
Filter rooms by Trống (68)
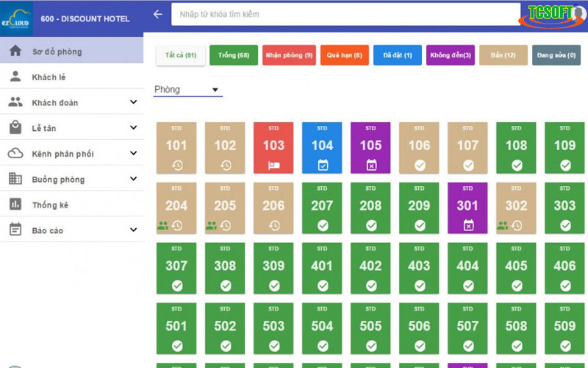[x=233, y=55]
